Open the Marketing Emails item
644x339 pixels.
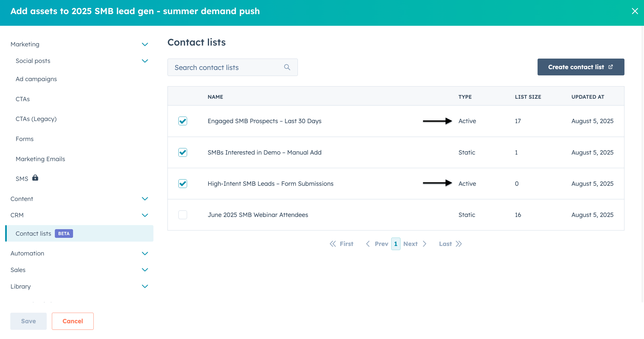pos(40,159)
